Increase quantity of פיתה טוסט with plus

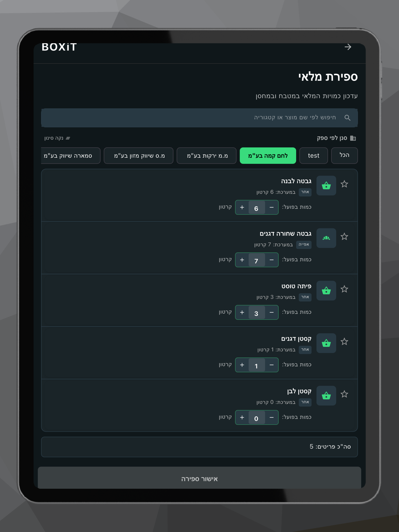(x=242, y=312)
